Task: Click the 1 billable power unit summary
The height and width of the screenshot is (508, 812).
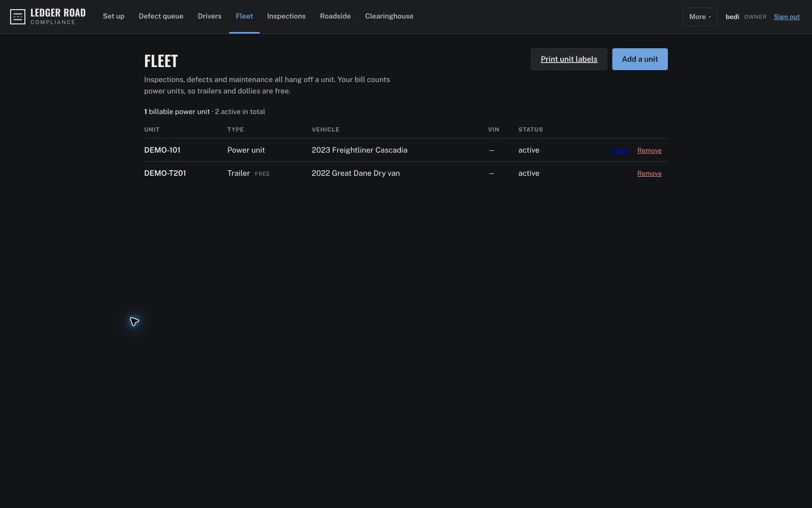Action: click(177, 112)
